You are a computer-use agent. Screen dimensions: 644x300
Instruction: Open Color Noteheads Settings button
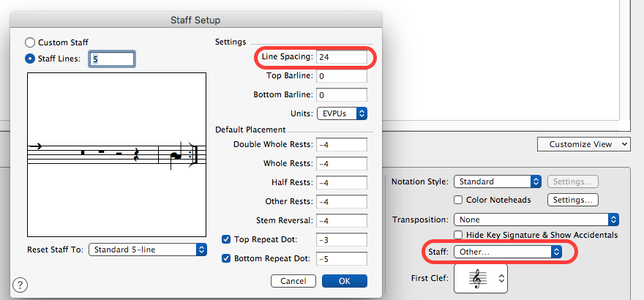(x=574, y=200)
